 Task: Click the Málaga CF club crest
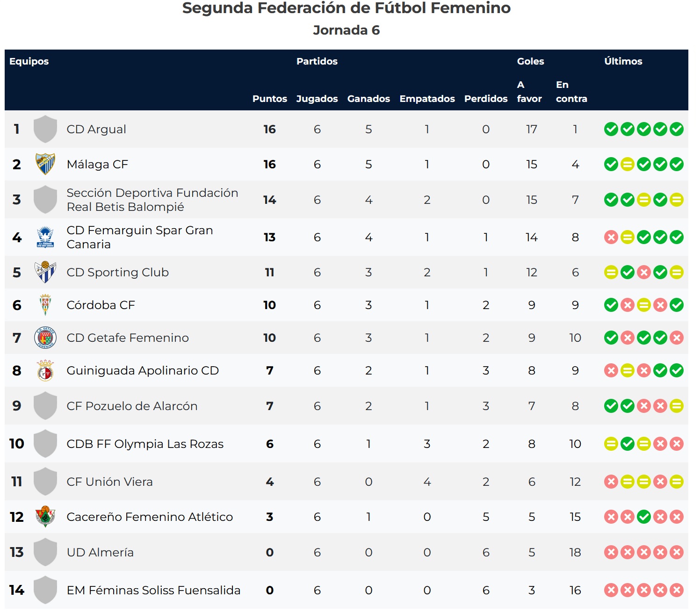tap(45, 164)
